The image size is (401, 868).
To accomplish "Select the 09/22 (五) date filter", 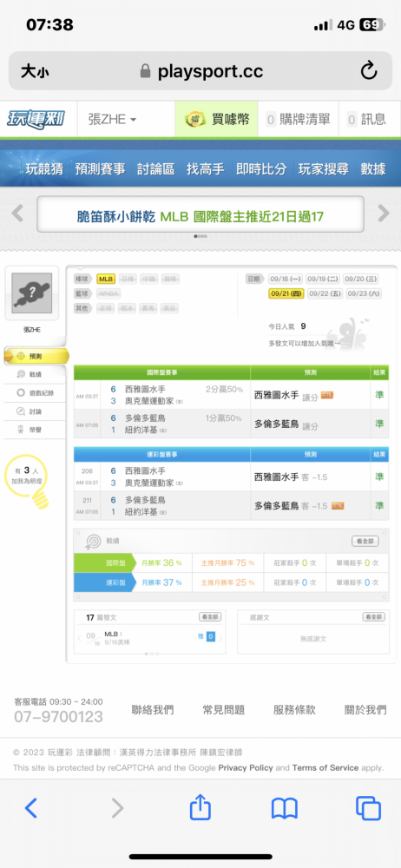I will (x=325, y=294).
